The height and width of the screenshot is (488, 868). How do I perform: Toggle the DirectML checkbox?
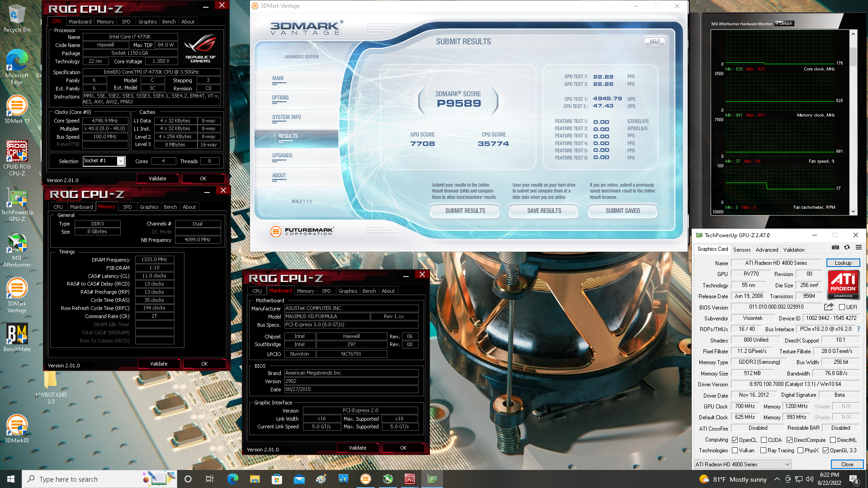click(833, 440)
